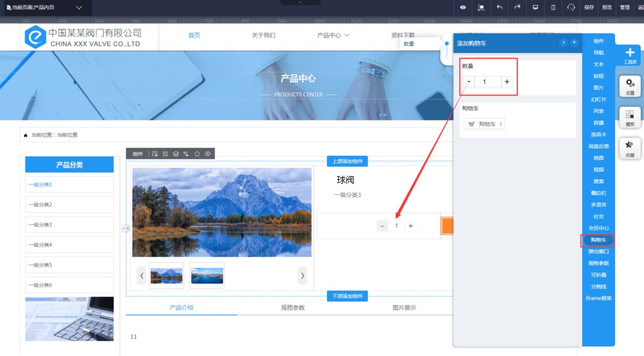Open the 模板 templates panel
The image size is (644, 356).
[x=630, y=117]
